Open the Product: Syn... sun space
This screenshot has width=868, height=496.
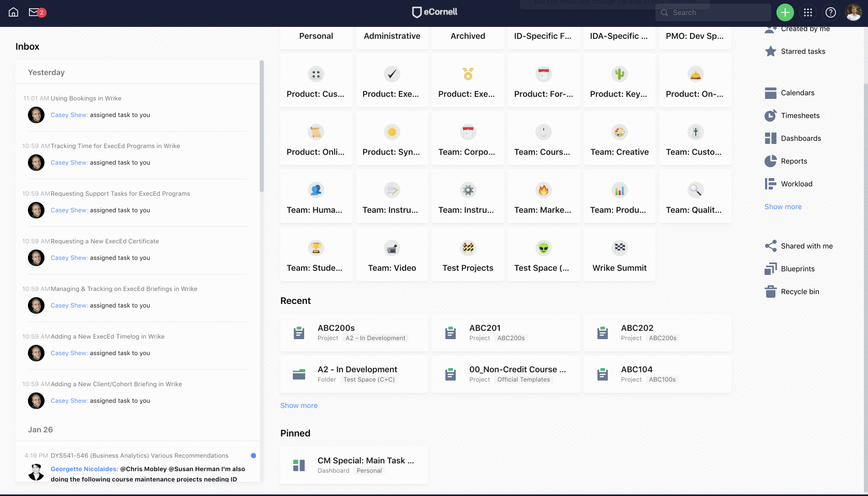click(392, 138)
